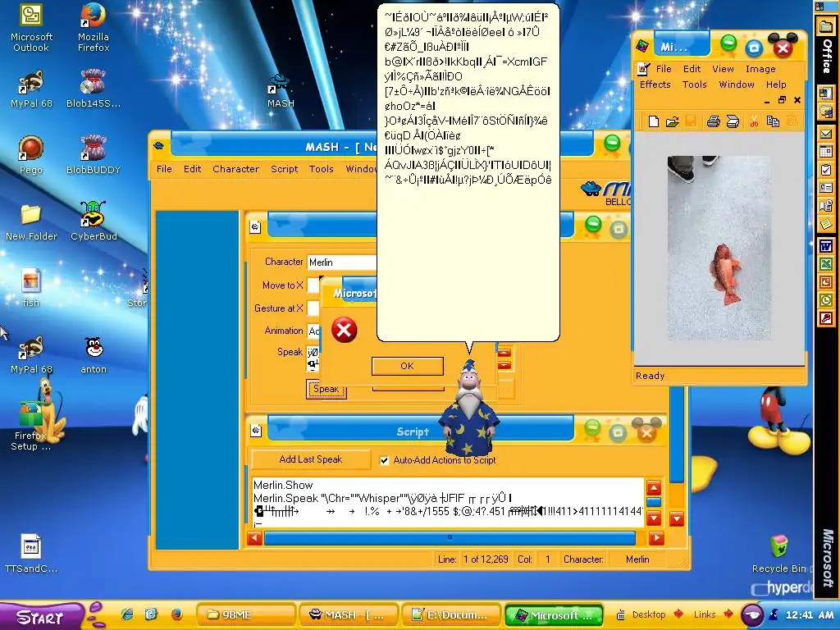The width and height of the screenshot is (840, 630).
Task: Launch Excel from the Office shortcut bar
Action: coord(825,265)
